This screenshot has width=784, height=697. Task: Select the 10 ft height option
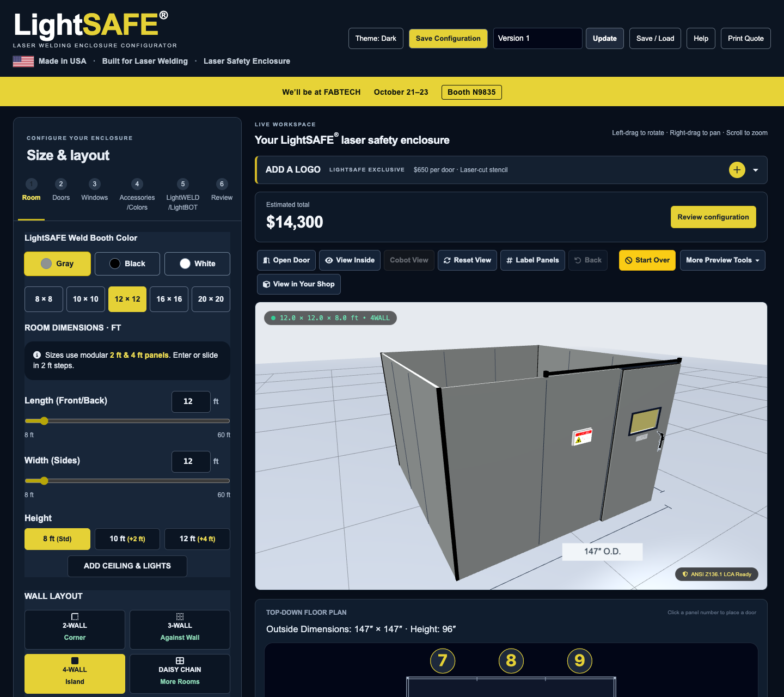click(x=127, y=539)
